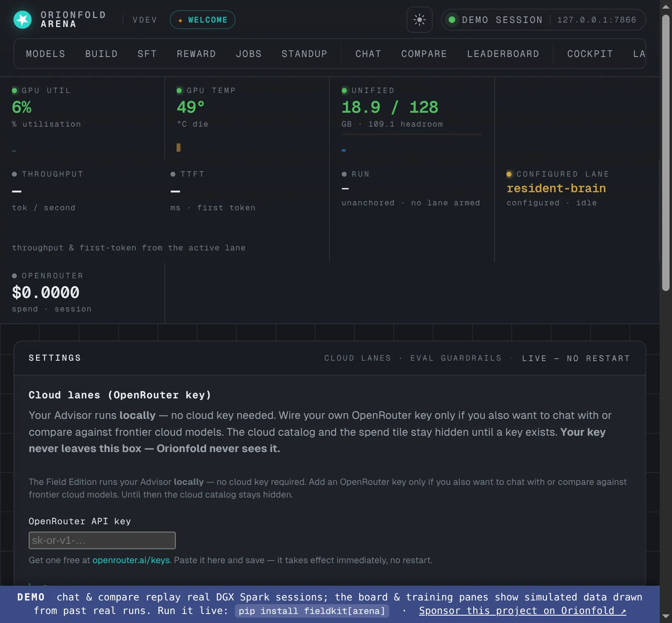Open the CHAT tab

(x=368, y=54)
